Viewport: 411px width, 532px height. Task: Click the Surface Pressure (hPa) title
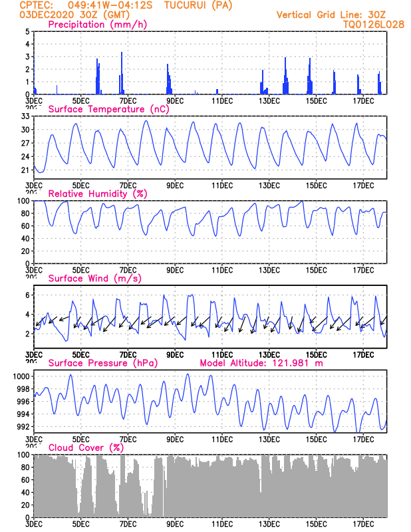[103, 363]
